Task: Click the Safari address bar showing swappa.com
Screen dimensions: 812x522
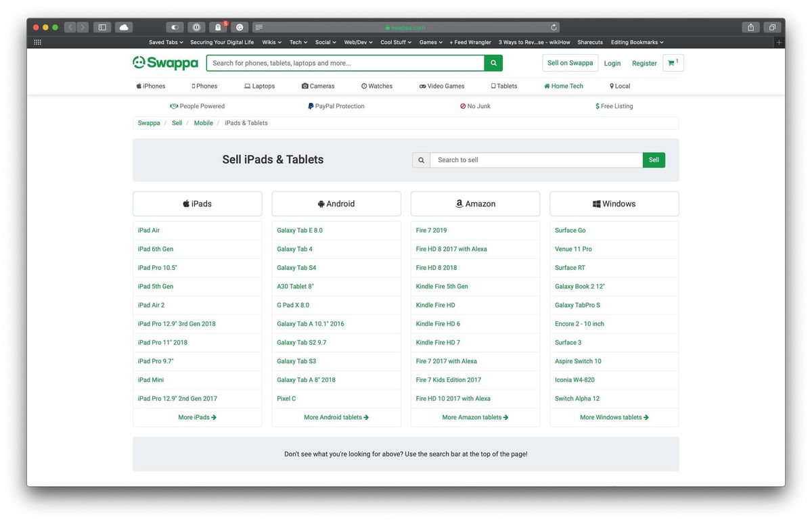Action: [x=405, y=27]
